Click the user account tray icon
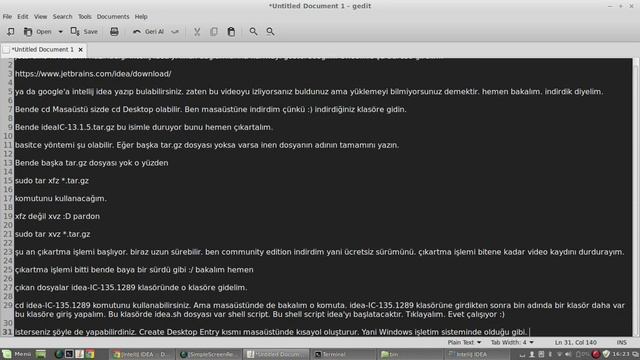Viewport: 640px width, 360px height. 532,354
